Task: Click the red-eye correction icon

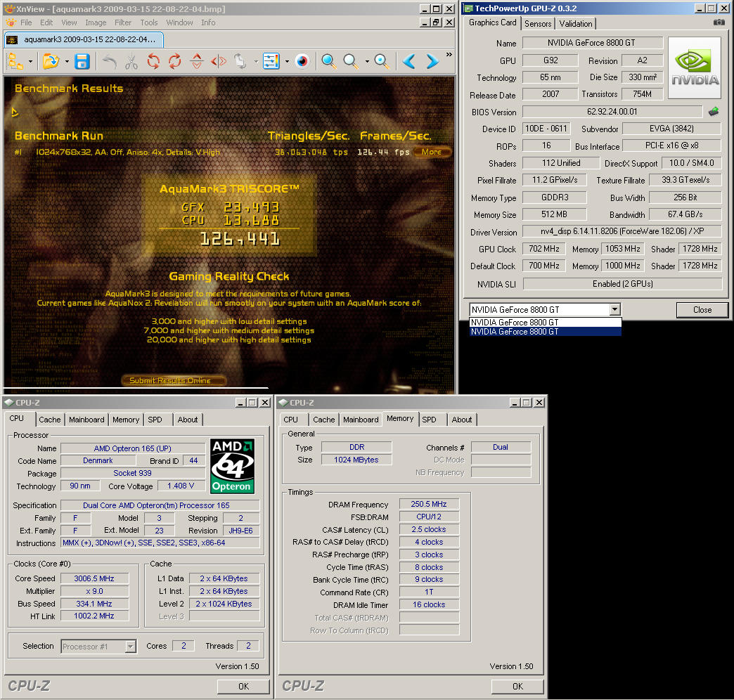Action: (x=302, y=61)
